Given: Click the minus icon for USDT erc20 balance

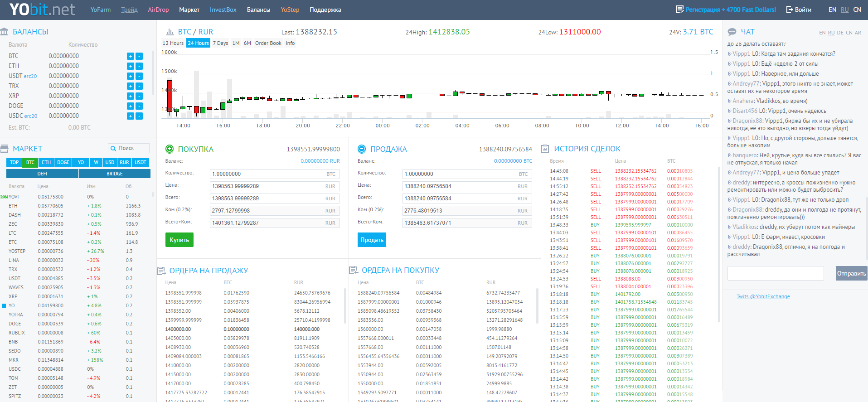Looking at the screenshot, I should pos(139,76).
